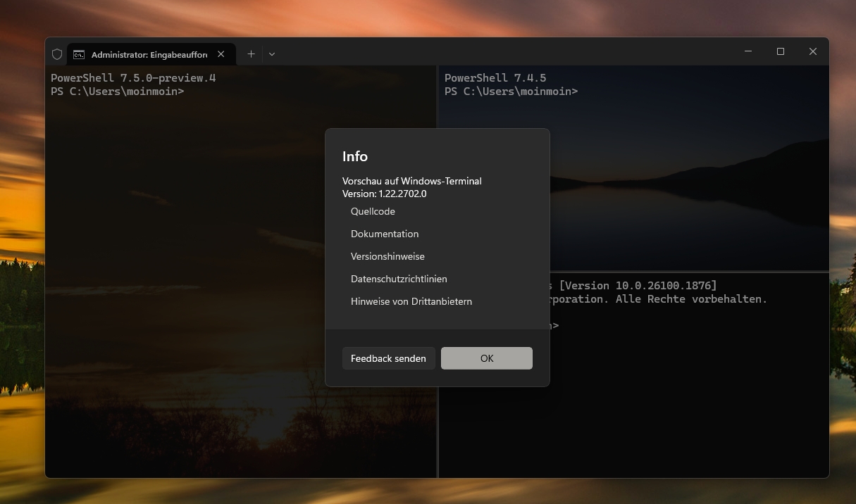Open the Quellcode link
This screenshot has height=504, width=856.
tap(373, 211)
